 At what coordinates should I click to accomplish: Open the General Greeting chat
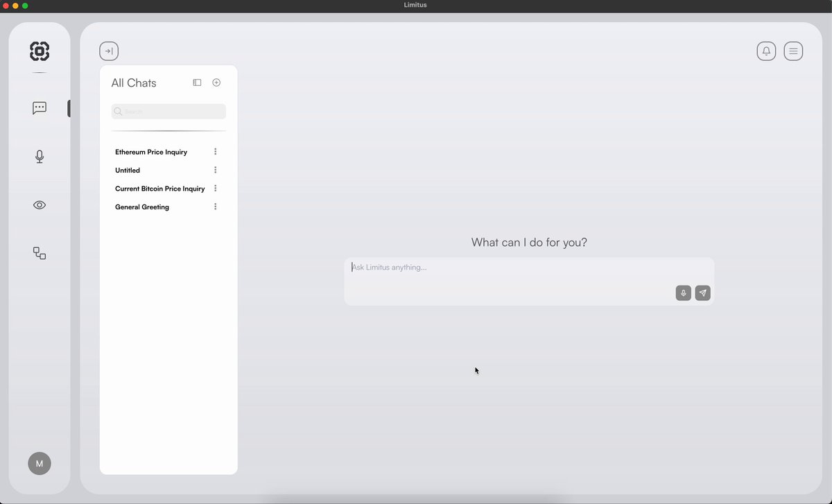(142, 207)
